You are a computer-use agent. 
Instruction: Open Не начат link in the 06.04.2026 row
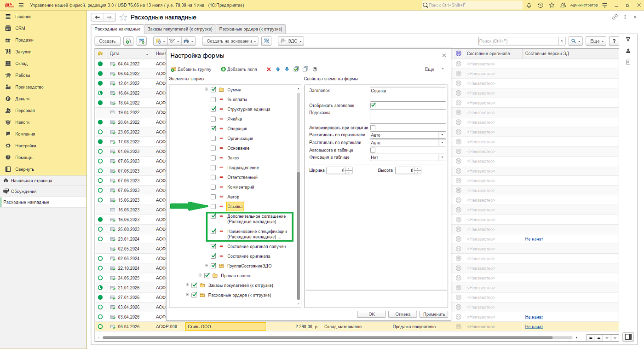coord(534,326)
